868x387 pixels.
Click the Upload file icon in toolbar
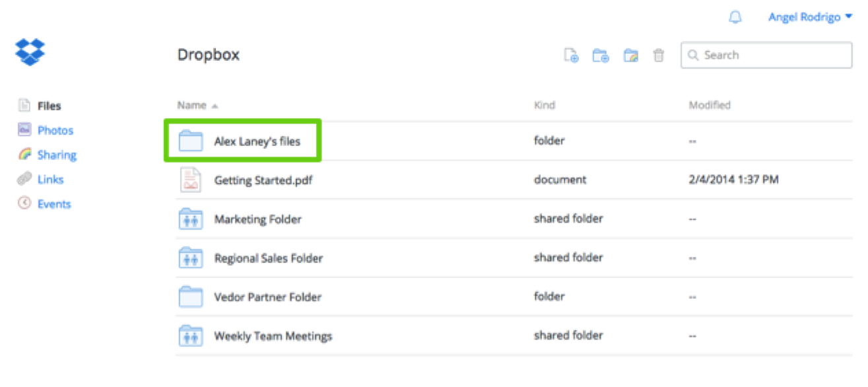[x=571, y=55]
